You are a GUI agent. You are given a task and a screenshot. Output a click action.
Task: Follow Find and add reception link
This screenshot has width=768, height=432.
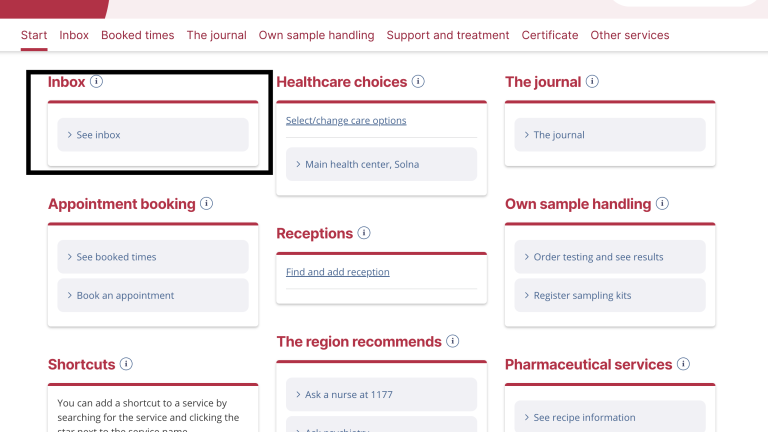point(338,272)
